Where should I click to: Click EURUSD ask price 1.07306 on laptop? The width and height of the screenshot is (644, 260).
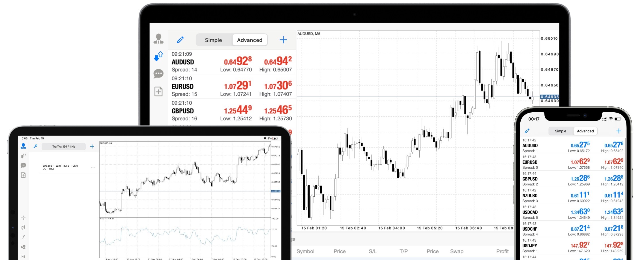278,85
